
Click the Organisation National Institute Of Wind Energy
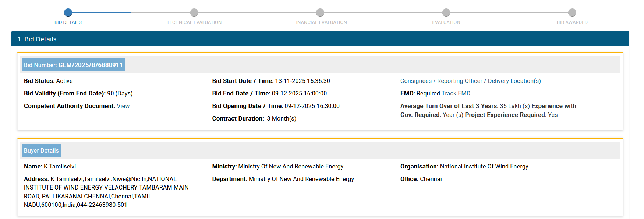pos(484,167)
